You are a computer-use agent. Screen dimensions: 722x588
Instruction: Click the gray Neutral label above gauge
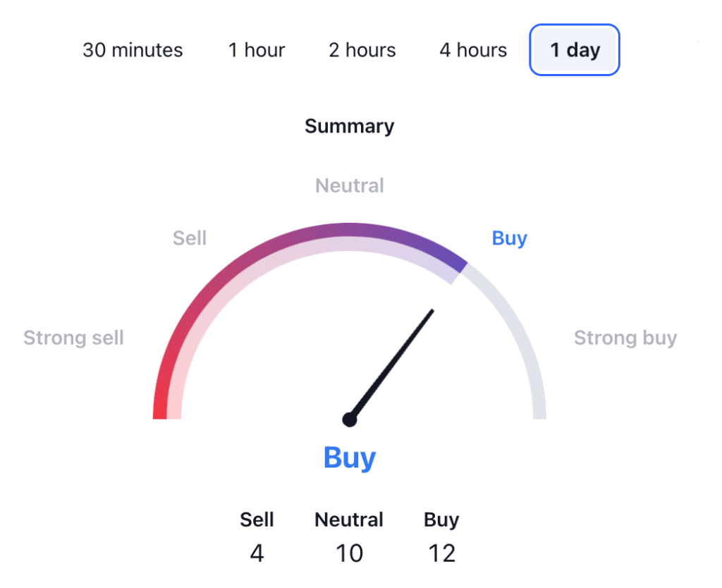[350, 185]
